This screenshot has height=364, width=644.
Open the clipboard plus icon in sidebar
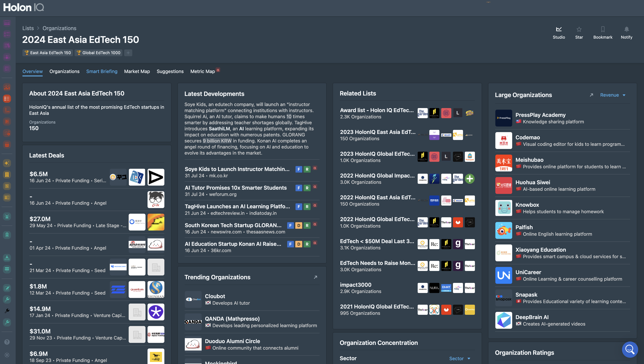coord(7,235)
